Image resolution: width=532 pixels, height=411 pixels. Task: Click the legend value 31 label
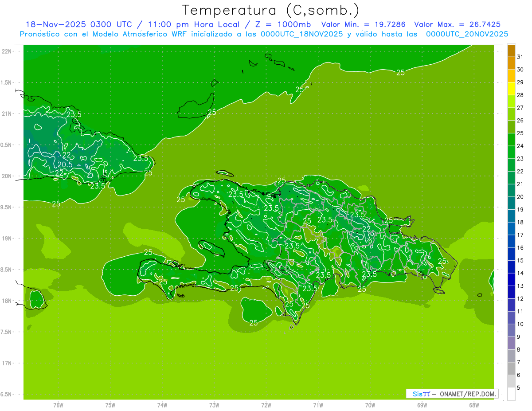tap(520, 57)
